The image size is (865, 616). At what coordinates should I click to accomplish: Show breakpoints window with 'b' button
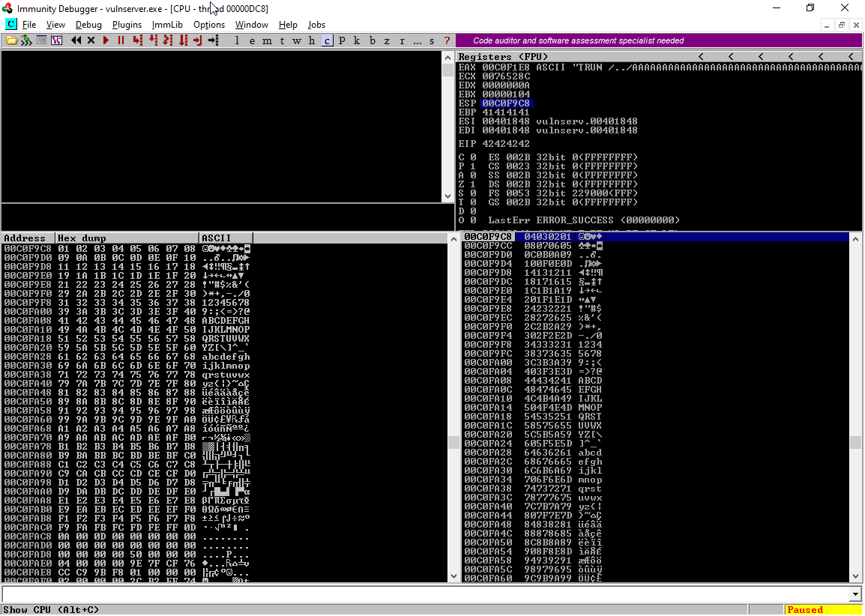(x=372, y=40)
